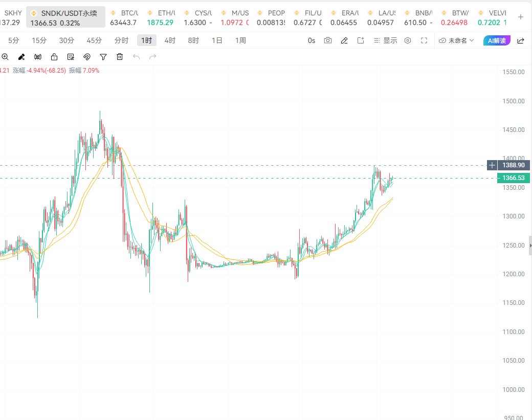532x420 pixels.
Task: Open the LA/US symbol tab
Action: 382,17
